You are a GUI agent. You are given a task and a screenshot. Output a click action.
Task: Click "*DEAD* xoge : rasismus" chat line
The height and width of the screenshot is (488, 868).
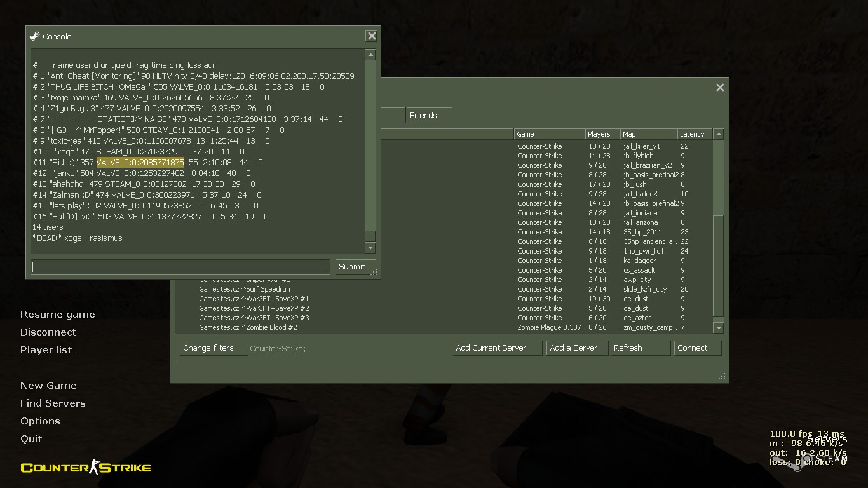click(78, 238)
